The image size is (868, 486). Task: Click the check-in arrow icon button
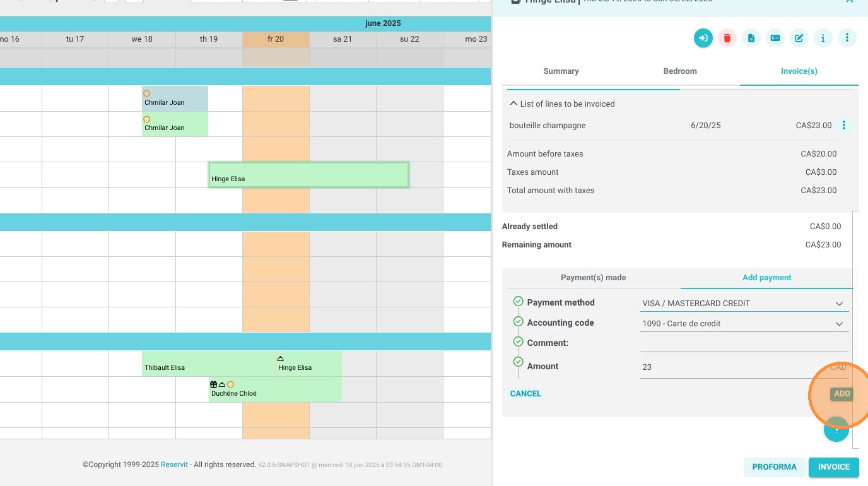(x=703, y=38)
